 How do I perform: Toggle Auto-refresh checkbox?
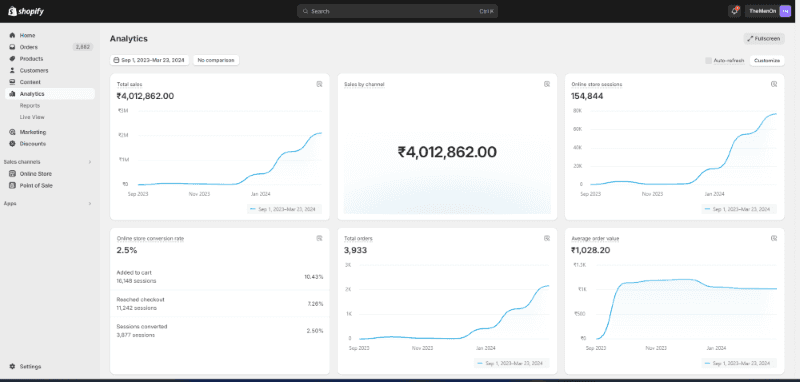708,61
